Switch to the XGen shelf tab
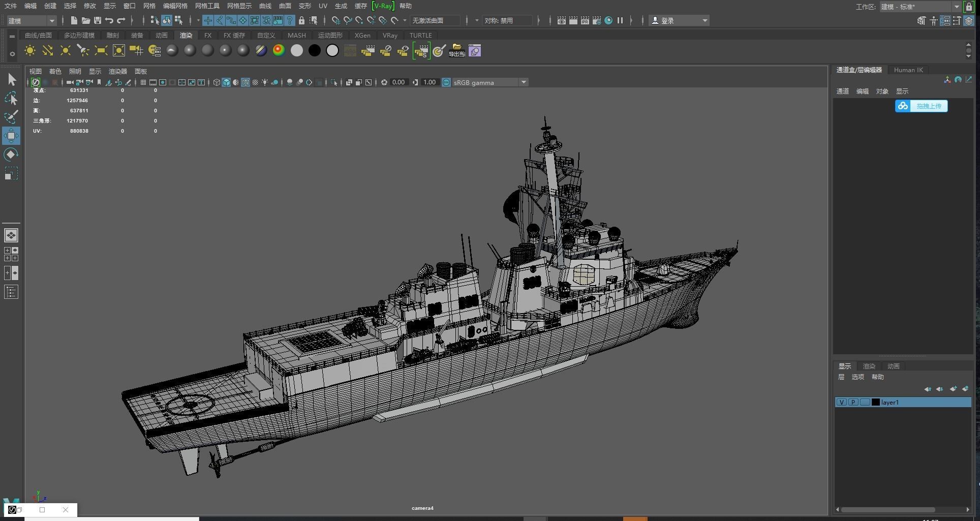Screen dimensions: 980x521 tap(362, 36)
